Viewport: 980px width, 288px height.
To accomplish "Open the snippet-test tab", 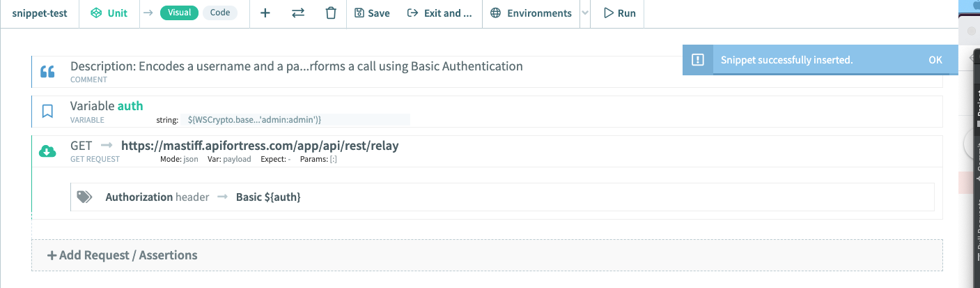I will (40, 13).
